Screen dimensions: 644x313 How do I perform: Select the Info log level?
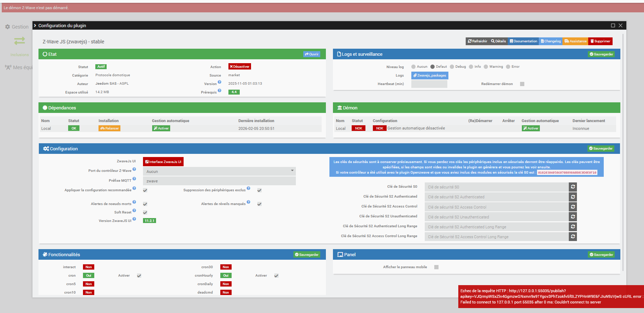pos(471,67)
